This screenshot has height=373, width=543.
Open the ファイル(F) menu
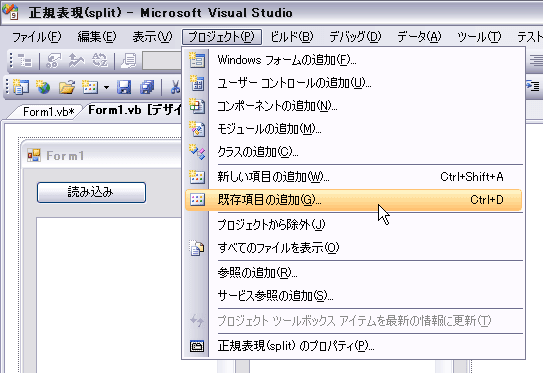click(x=37, y=37)
